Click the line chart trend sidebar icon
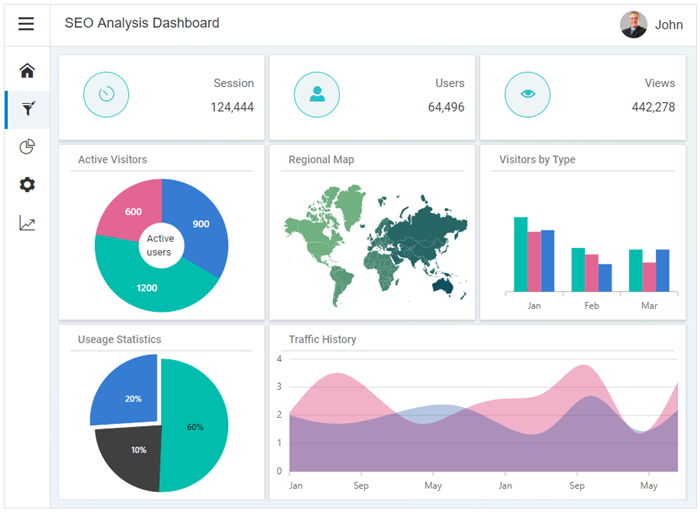Image resolution: width=700 pixels, height=513 pixels. pyautogui.click(x=27, y=223)
